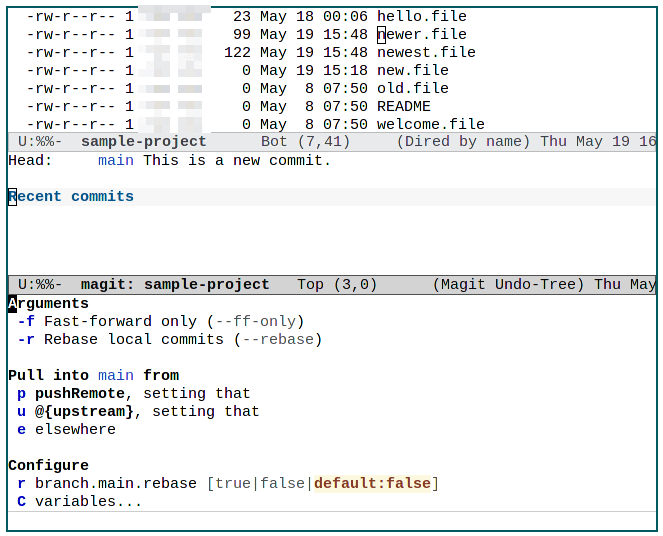Click the Magit Undo-Tree mode indicator
The width and height of the screenshot is (663, 536).
tap(509, 285)
